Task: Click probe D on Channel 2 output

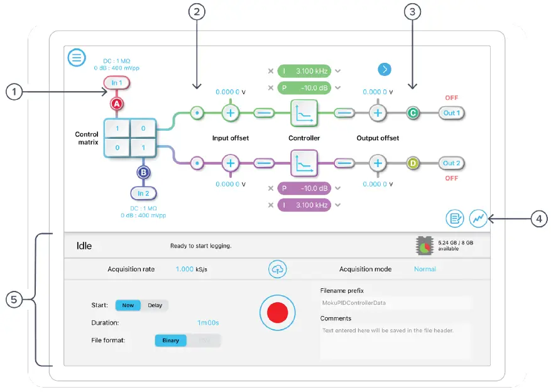Action: click(x=412, y=163)
